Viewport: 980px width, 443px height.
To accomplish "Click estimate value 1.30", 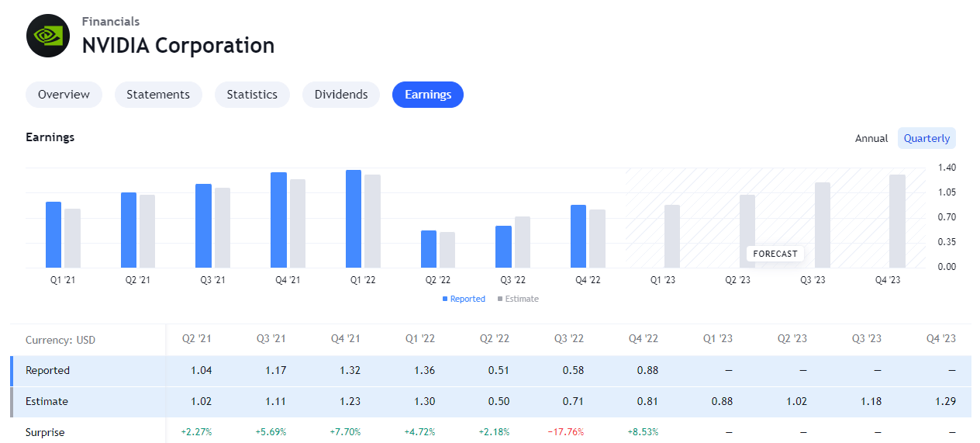I will tap(424, 401).
